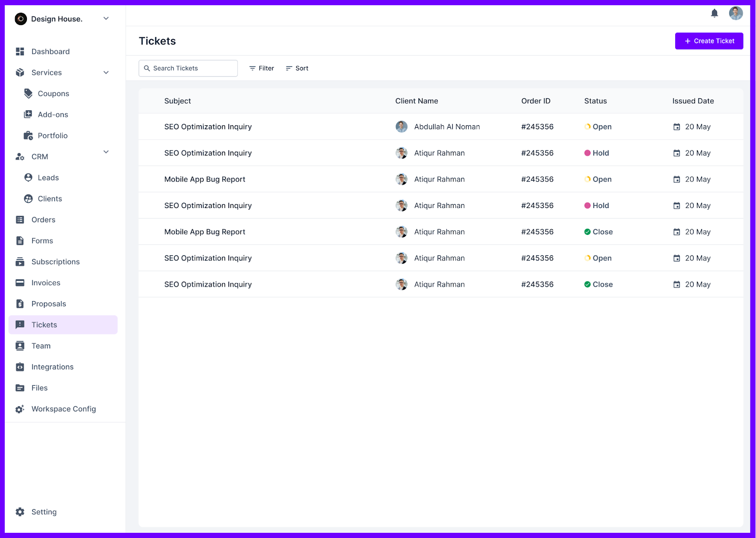
Task: Click the Integrations icon in sidebar
Action: [x=20, y=367]
